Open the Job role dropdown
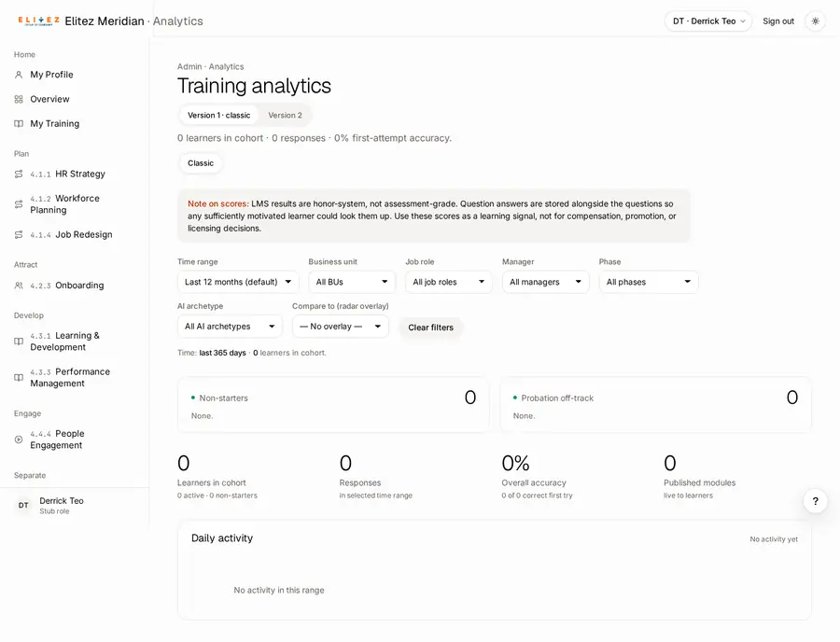 tap(448, 282)
